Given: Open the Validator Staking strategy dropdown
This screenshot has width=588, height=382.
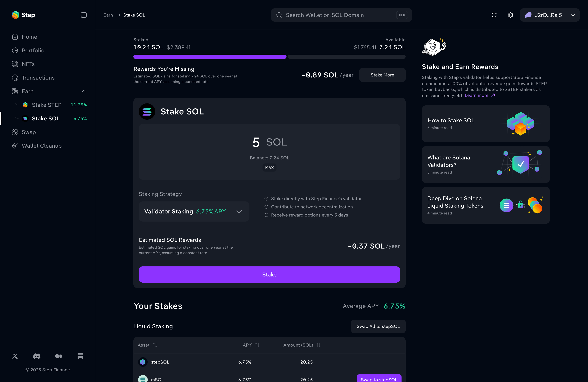Looking at the screenshot, I should tap(194, 211).
